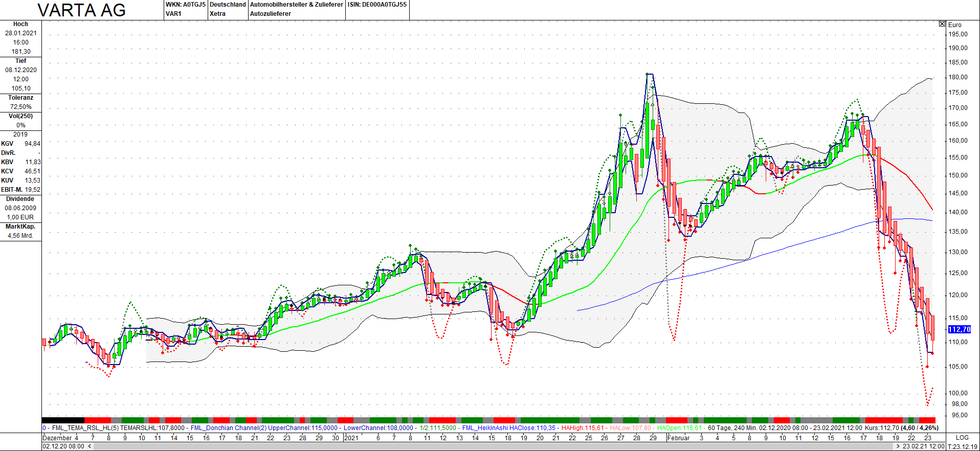Click the KBV value 11,83
Image resolution: width=980 pixels, height=451 pixels.
pyautogui.click(x=33, y=162)
